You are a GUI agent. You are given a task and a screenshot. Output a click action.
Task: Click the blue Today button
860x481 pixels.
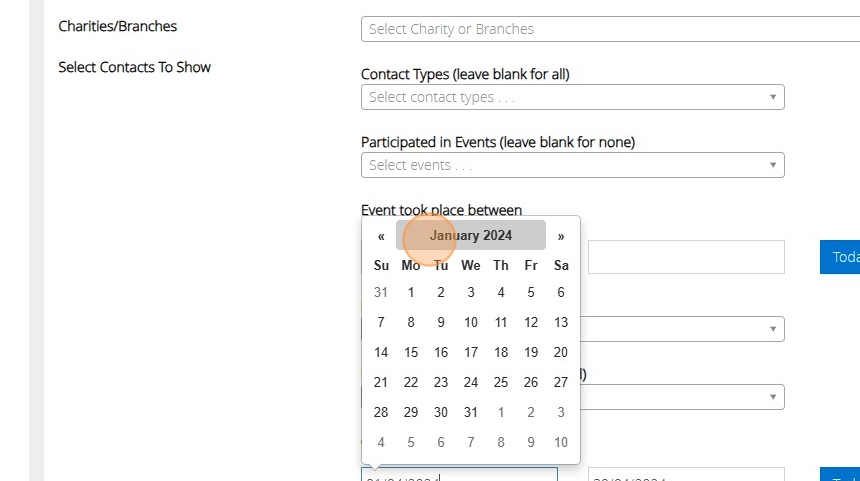(840, 257)
